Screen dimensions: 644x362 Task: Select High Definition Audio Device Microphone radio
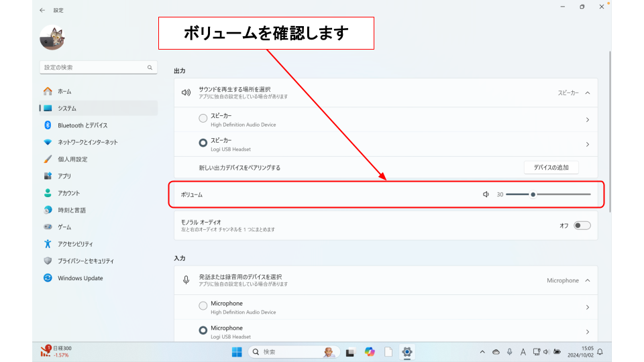click(x=203, y=306)
